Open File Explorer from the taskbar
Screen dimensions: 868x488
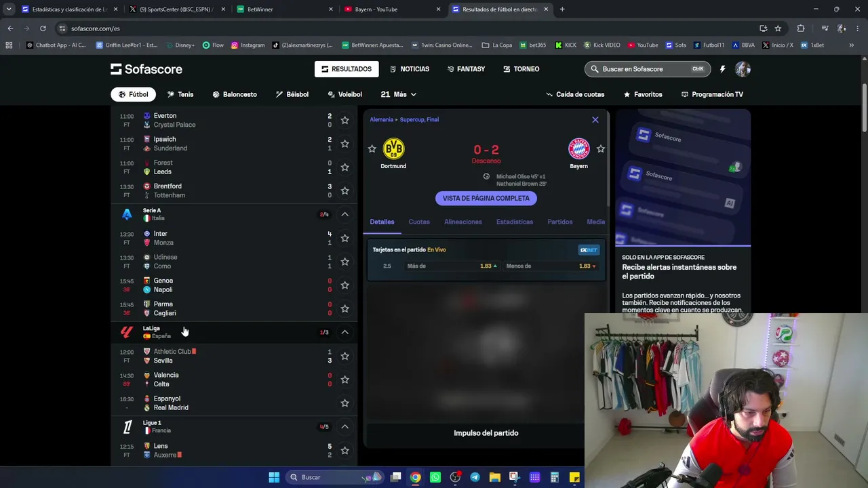(x=494, y=477)
